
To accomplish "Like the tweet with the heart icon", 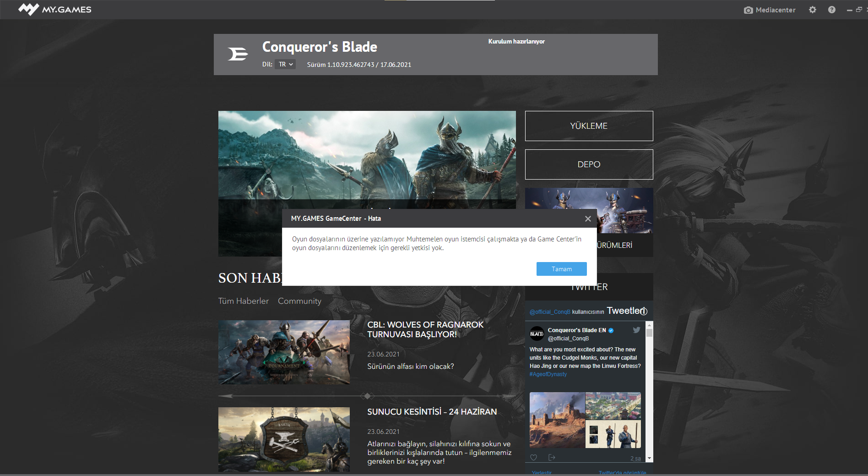I will 533,457.
